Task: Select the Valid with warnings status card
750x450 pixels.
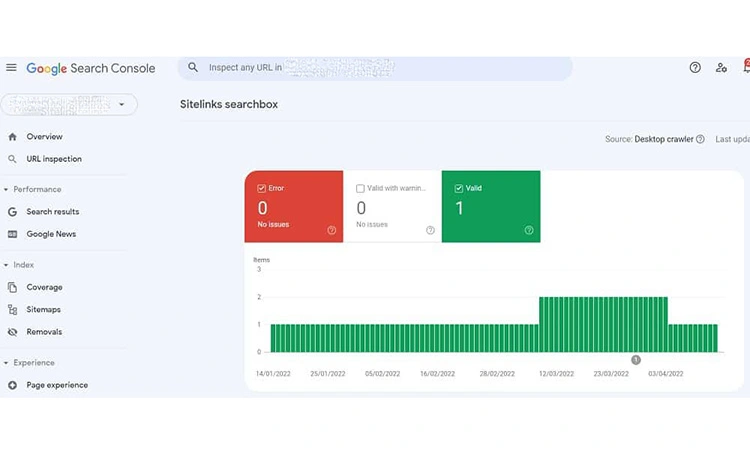Action: 392,207
